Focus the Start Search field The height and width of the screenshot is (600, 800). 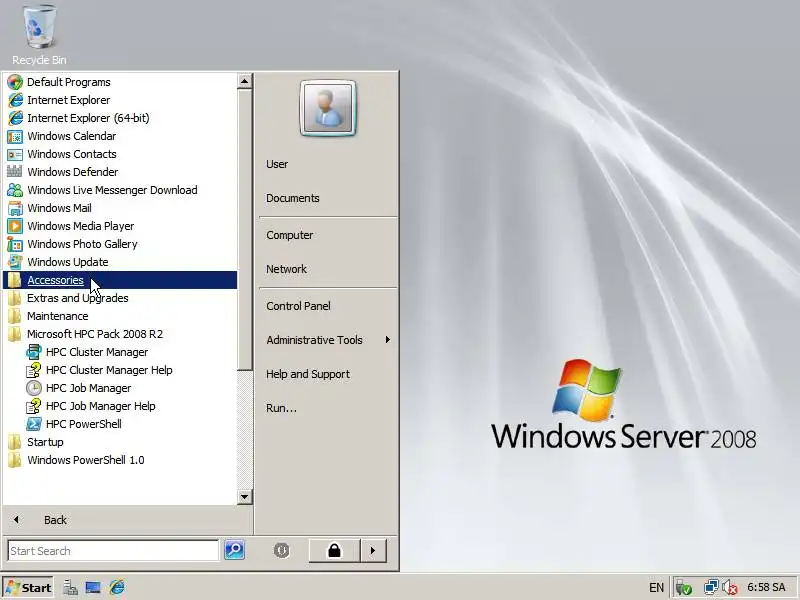pos(113,551)
